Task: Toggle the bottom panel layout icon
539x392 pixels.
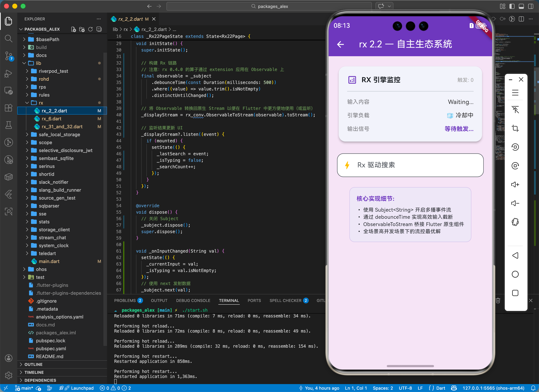Action: coord(521,6)
